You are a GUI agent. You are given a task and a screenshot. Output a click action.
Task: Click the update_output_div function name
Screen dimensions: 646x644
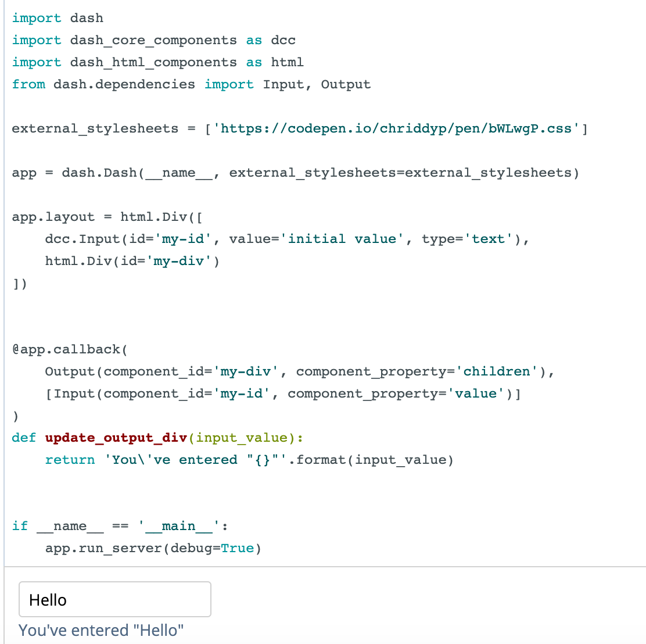[116, 438]
